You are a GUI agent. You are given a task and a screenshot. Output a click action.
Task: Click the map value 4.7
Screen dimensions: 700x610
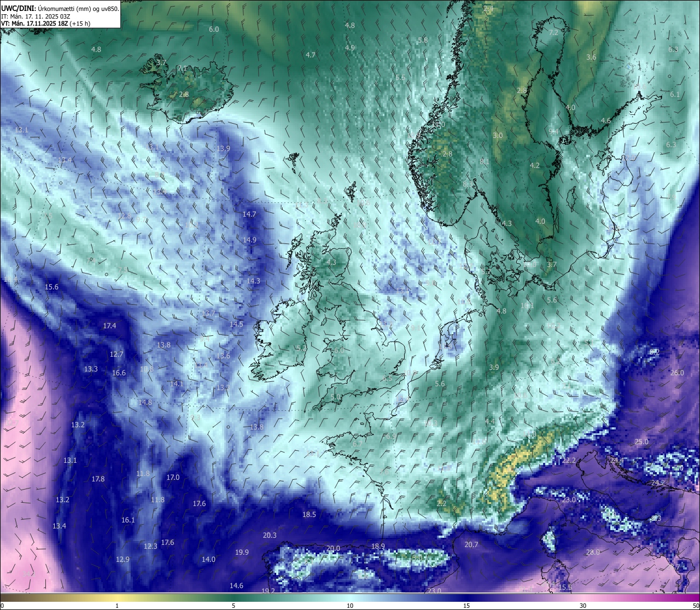pos(311,55)
